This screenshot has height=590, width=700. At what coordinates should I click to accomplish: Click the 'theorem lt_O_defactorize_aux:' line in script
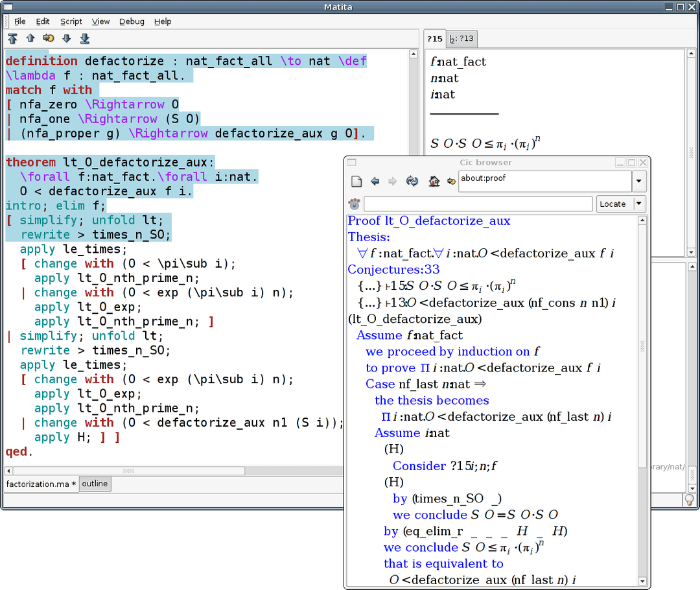[110, 163]
